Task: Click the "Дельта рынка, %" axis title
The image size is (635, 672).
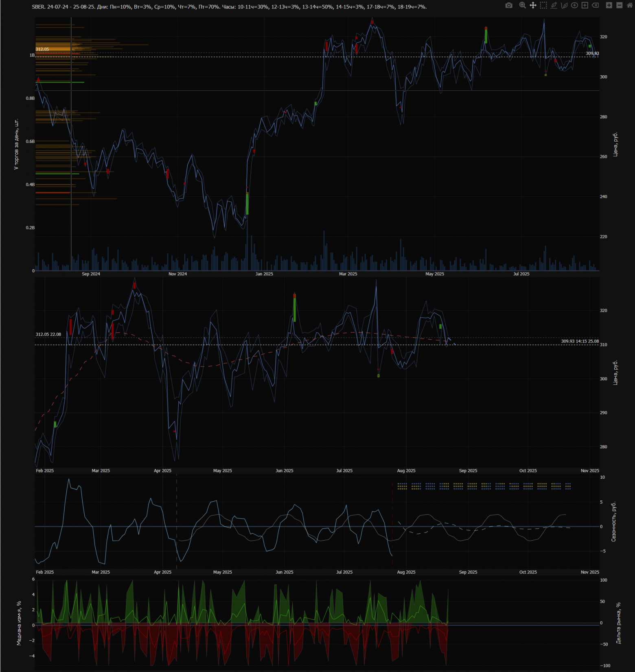Action: click(618, 623)
